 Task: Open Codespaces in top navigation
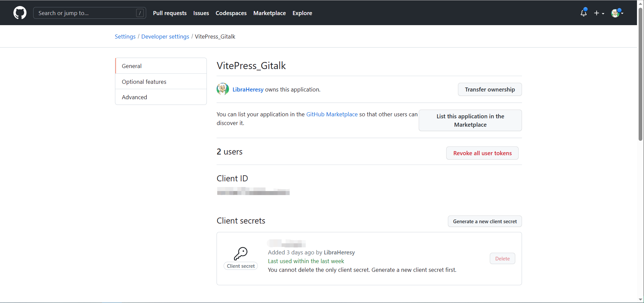pyautogui.click(x=231, y=13)
